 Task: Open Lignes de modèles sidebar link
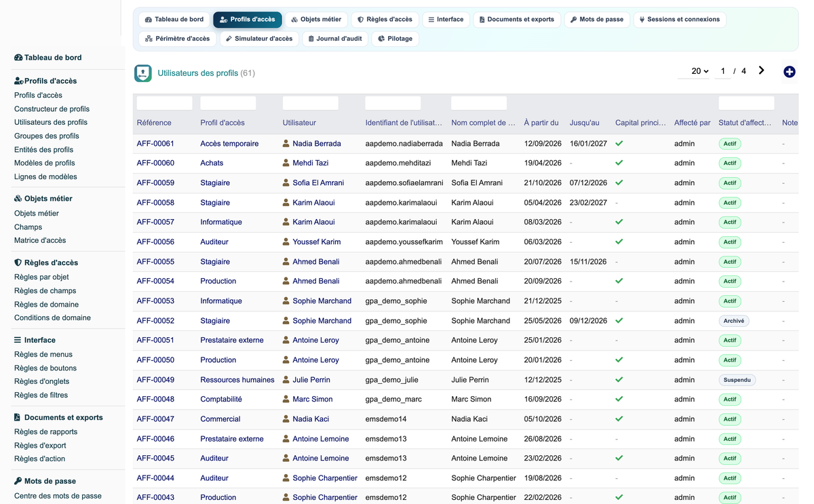pos(45,176)
